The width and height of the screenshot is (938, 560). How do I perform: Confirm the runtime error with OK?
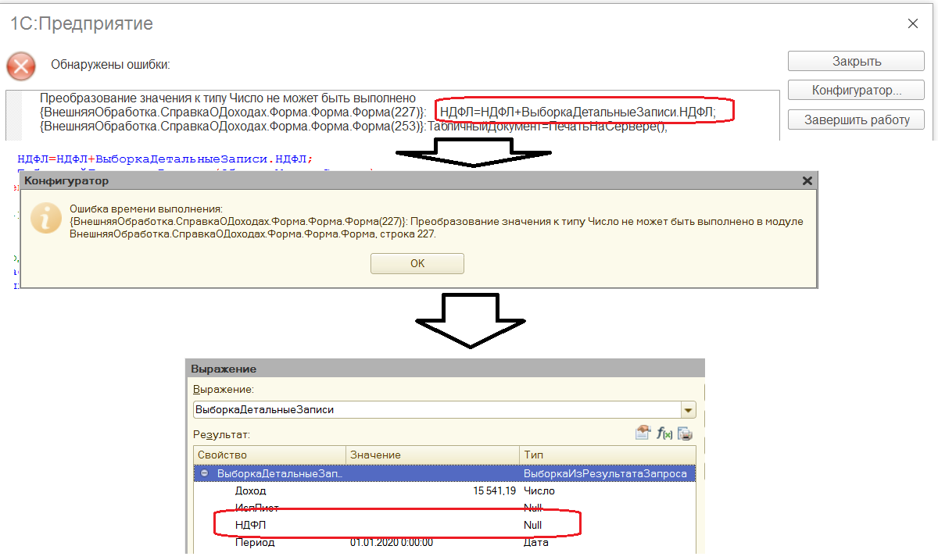tap(417, 264)
